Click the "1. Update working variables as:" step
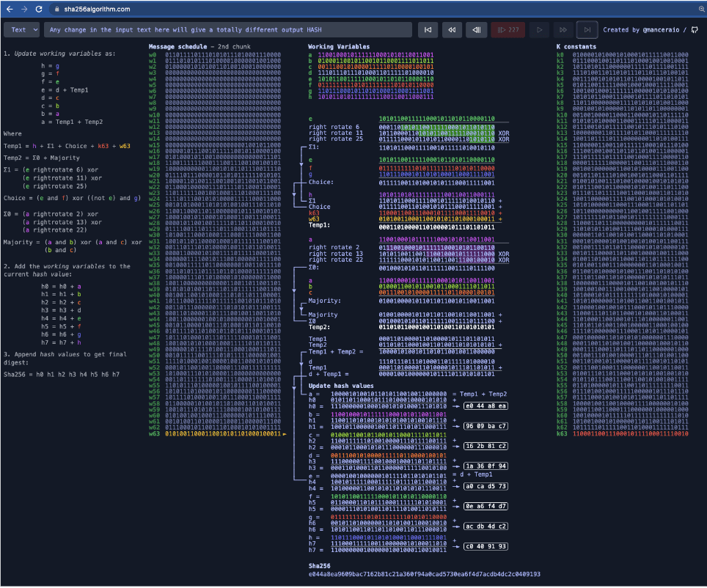 (x=59, y=54)
